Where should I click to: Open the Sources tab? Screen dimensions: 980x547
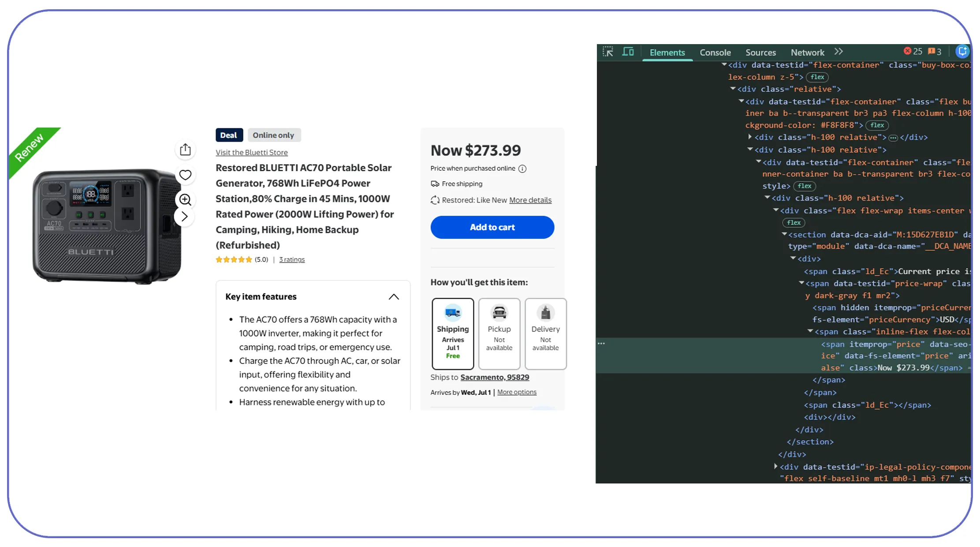coord(760,52)
